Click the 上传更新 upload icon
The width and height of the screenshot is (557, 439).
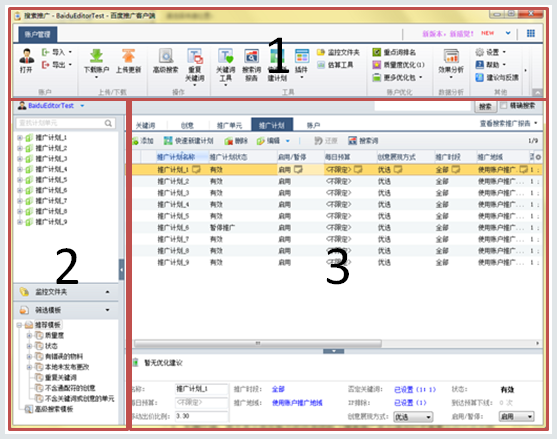tap(128, 56)
